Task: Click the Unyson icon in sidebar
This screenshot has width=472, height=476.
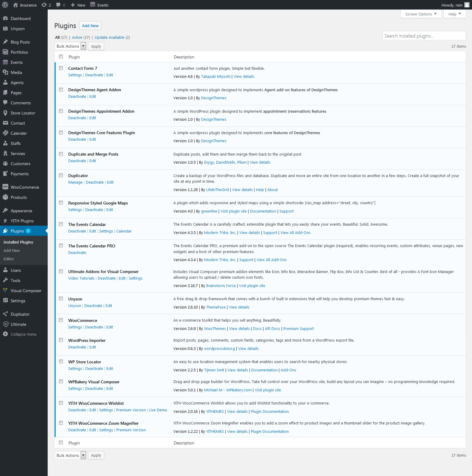Action: (5, 28)
